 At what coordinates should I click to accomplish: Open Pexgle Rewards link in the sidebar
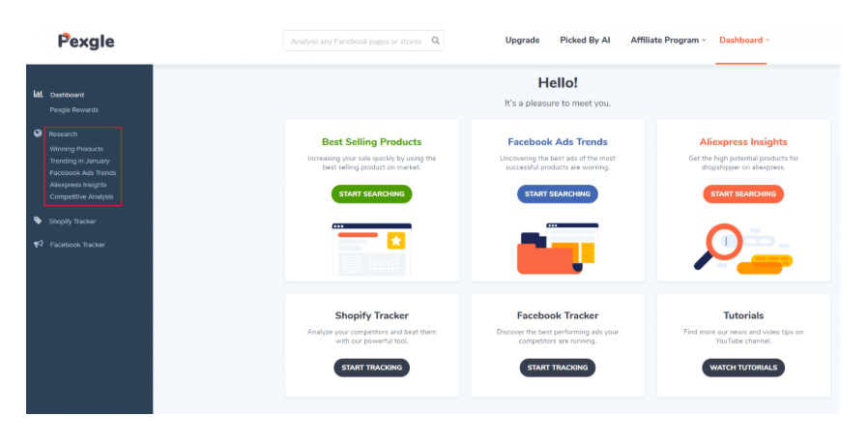point(74,109)
